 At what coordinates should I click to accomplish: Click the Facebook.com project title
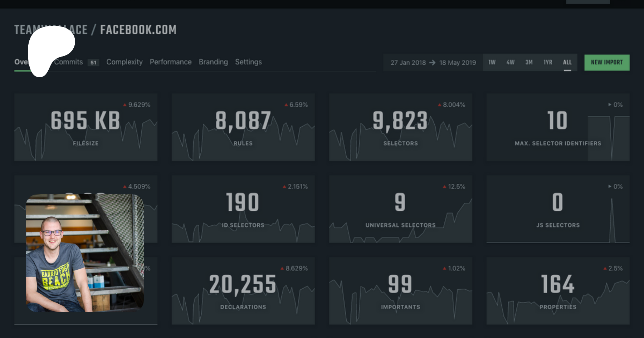[x=138, y=30]
